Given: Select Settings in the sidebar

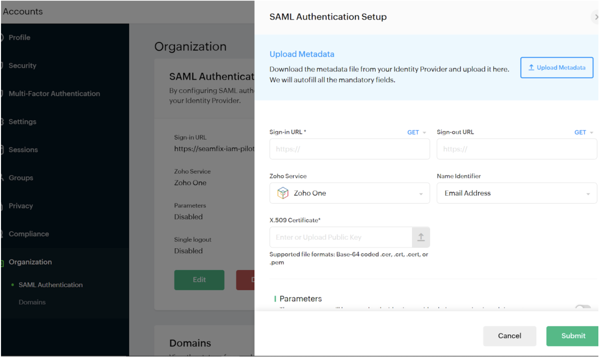Looking at the screenshot, I should [22, 122].
